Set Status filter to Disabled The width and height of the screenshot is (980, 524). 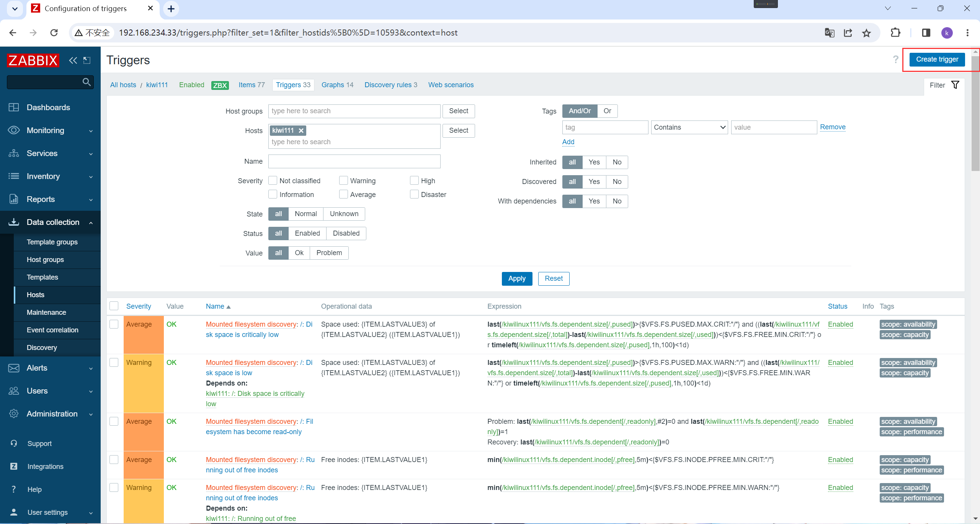click(x=346, y=233)
